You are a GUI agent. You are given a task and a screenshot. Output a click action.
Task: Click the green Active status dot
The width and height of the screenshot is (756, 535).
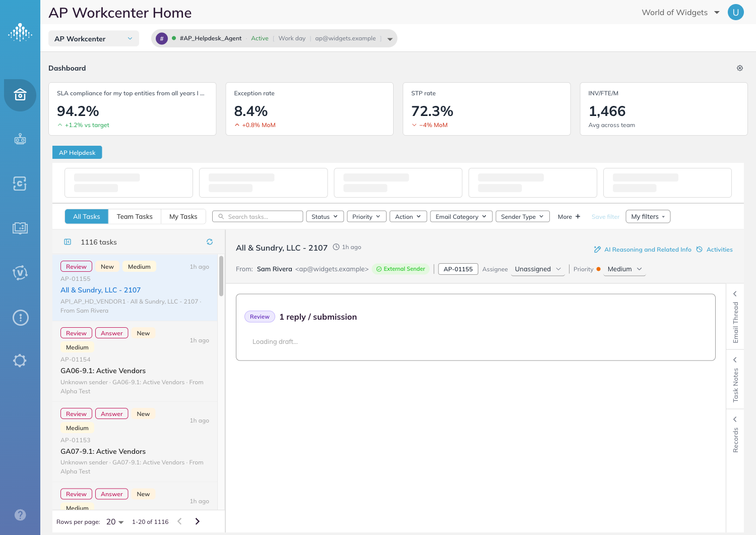[174, 38]
